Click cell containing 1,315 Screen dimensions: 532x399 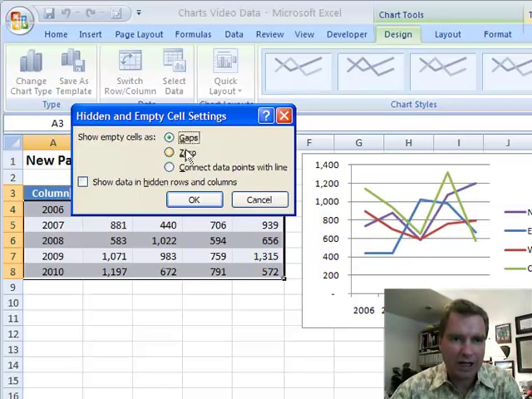258,256
